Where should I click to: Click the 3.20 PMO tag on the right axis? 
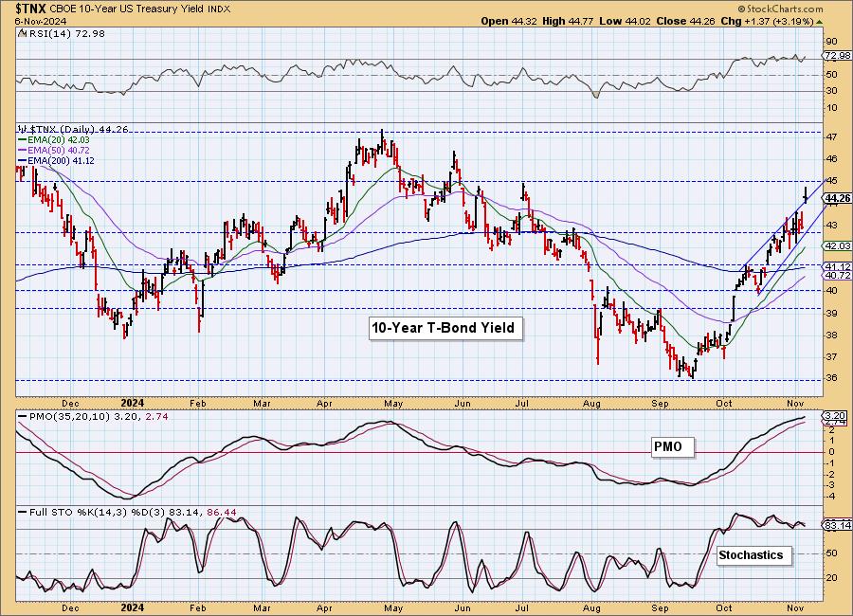point(835,415)
